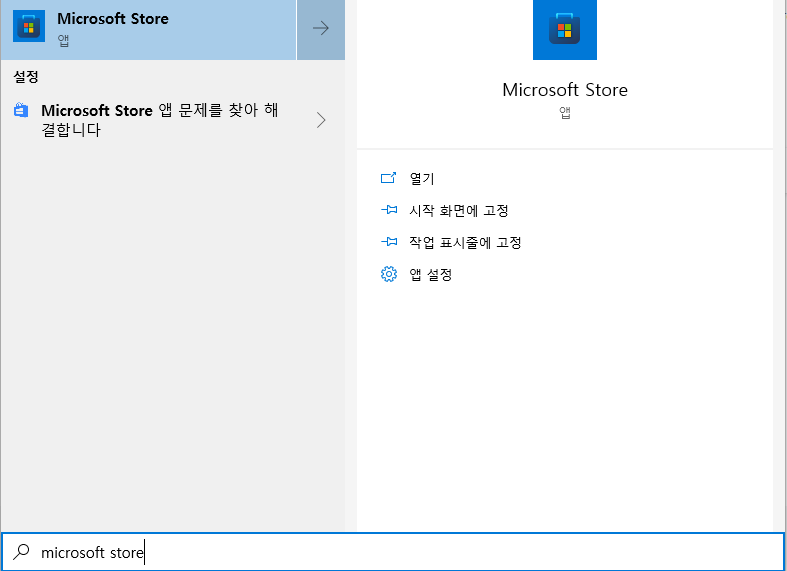Click pin icon beside 시작 화면에 고정
The width and height of the screenshot is (787, 571).
pyautogui.click(x=389, y=210)
